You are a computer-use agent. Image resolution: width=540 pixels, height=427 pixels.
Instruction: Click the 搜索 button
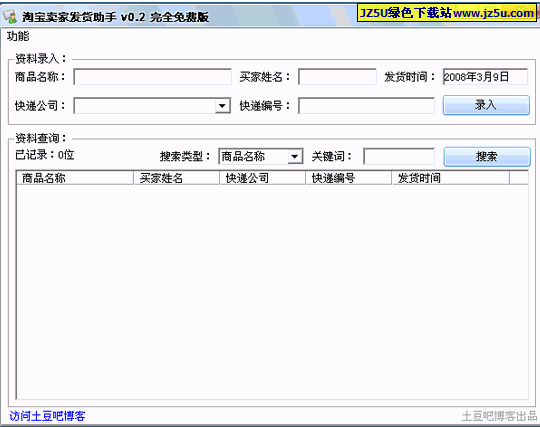click(x=487, y=157)
